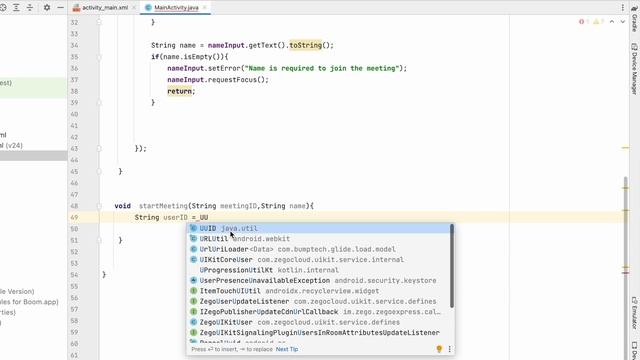640x360 pixels.
Task: Click the lightbulb icon in completion popup
Action: click(x=439, y=349)
